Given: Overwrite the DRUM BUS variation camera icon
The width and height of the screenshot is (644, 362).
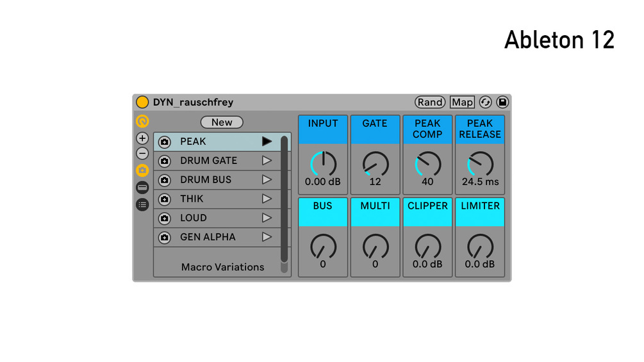Looking at the screenshot, I should click(164, 180).
